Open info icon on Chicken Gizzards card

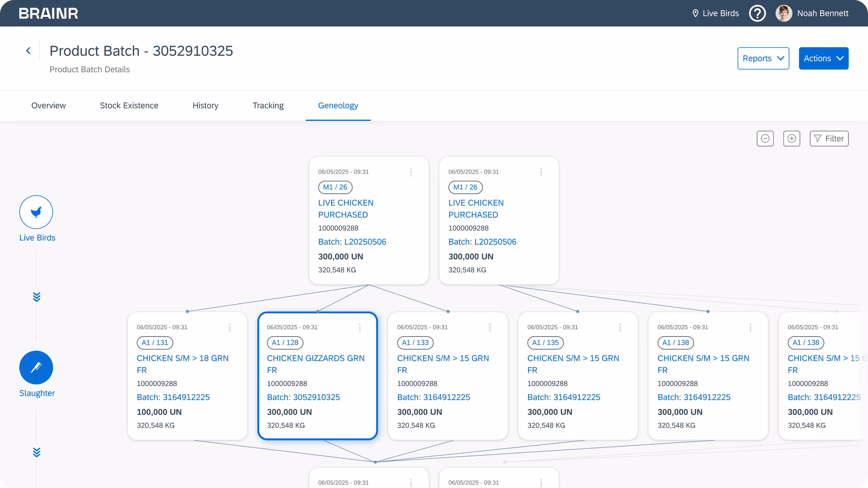tap(360, 328)
